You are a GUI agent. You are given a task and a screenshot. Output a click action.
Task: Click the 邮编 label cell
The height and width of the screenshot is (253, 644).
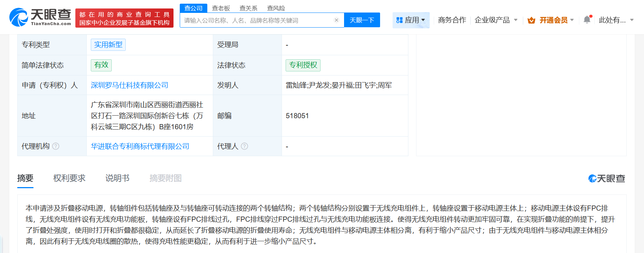point(247,116)
